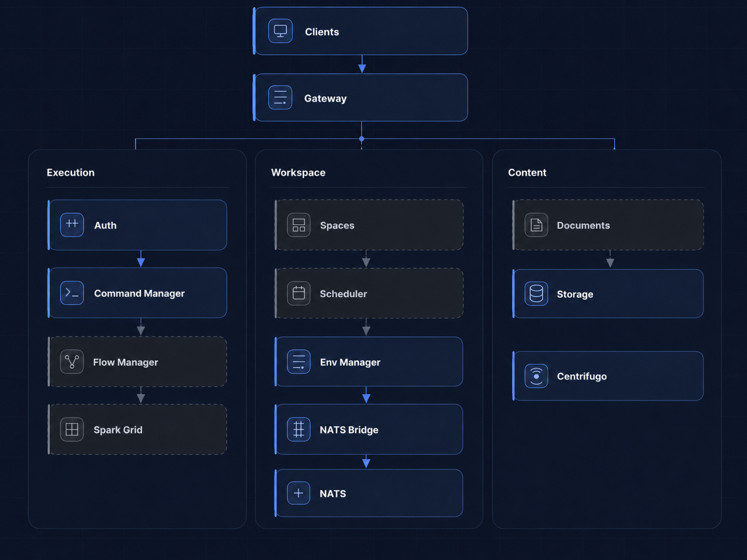Click the Centrifugo broadcast icon

537,376
